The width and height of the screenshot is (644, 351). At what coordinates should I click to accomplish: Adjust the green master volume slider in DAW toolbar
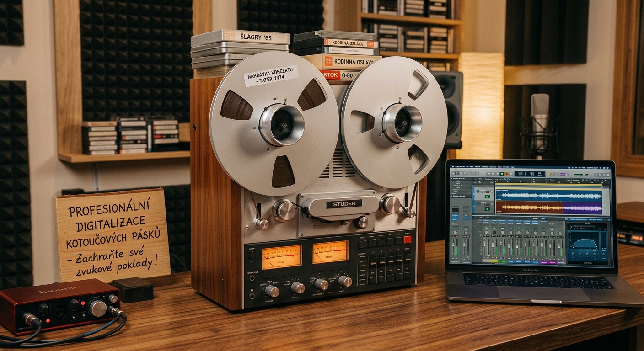[x=581, y=174]
